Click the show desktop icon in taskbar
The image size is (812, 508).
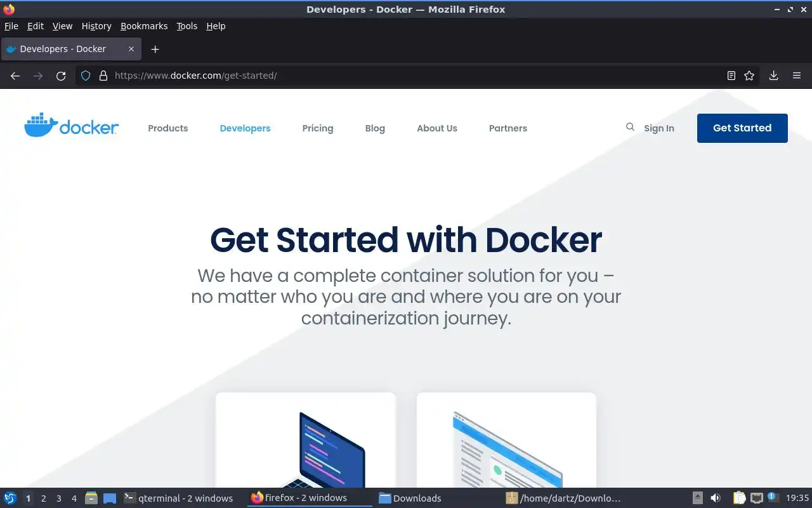point(110,498)
